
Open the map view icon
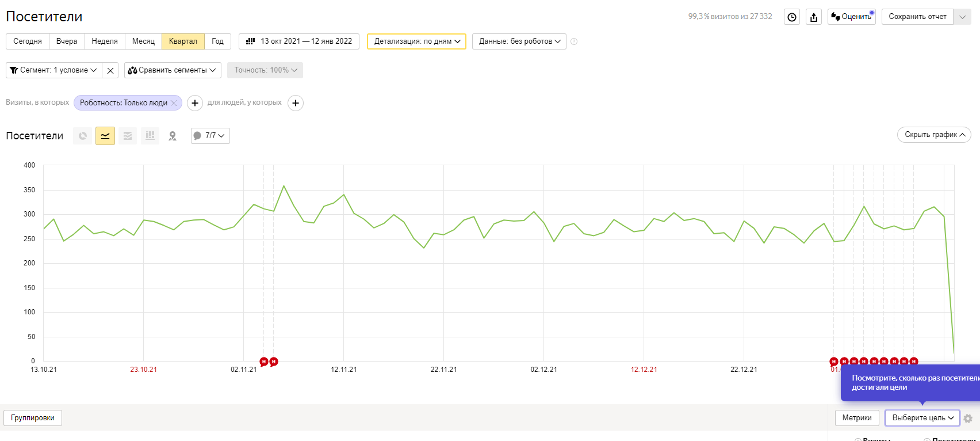173,136
